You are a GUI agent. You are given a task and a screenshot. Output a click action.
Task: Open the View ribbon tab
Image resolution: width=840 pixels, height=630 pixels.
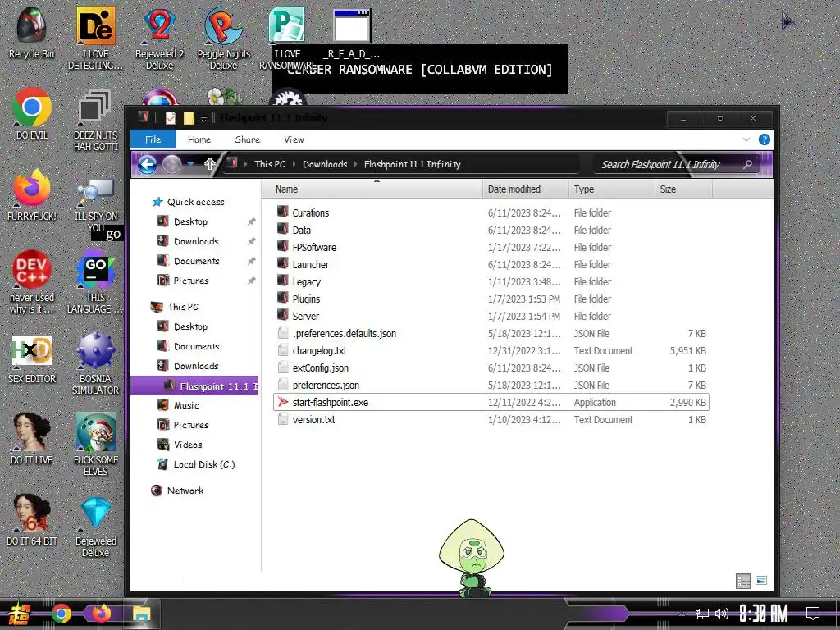294,139
